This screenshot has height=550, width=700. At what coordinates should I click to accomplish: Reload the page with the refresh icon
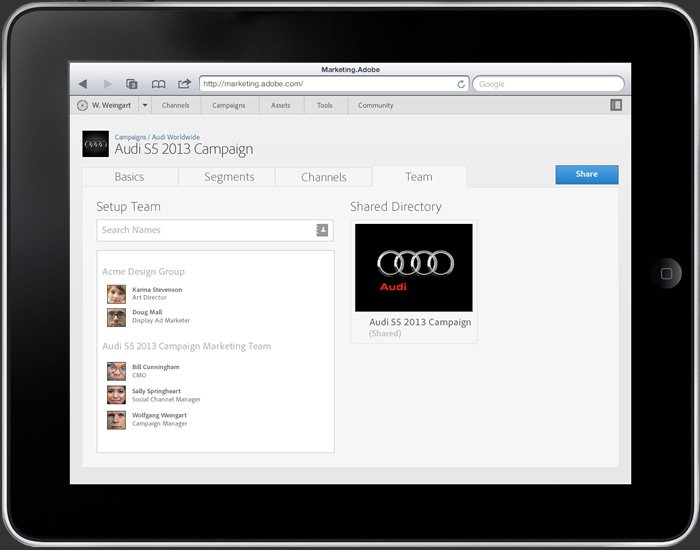point(461,84)
